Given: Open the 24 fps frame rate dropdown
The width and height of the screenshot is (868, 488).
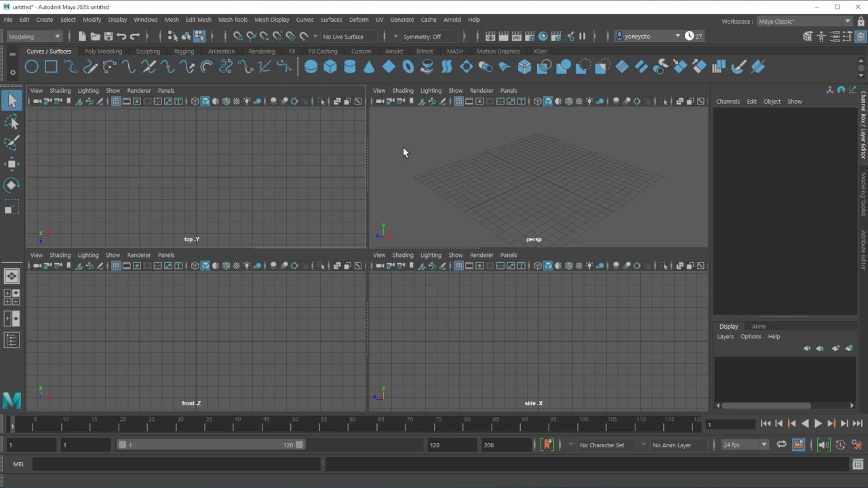Looking at the screenshot, I should click(x=745, y=445).
